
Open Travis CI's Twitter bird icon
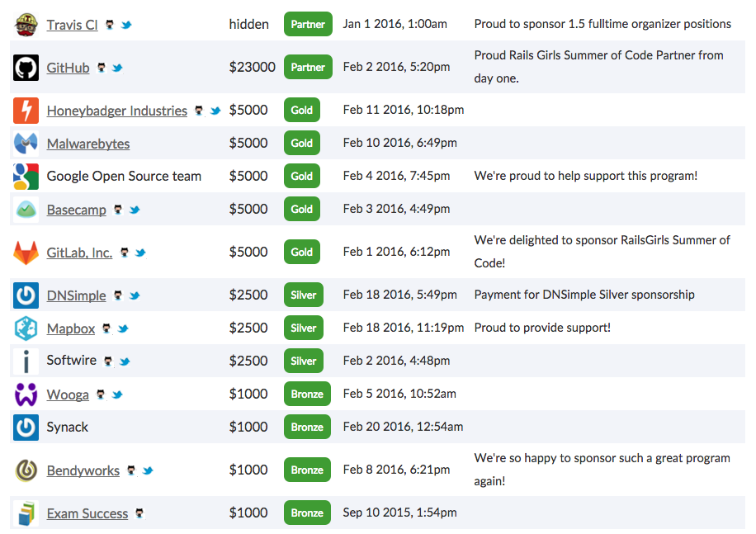click(126, 25)
